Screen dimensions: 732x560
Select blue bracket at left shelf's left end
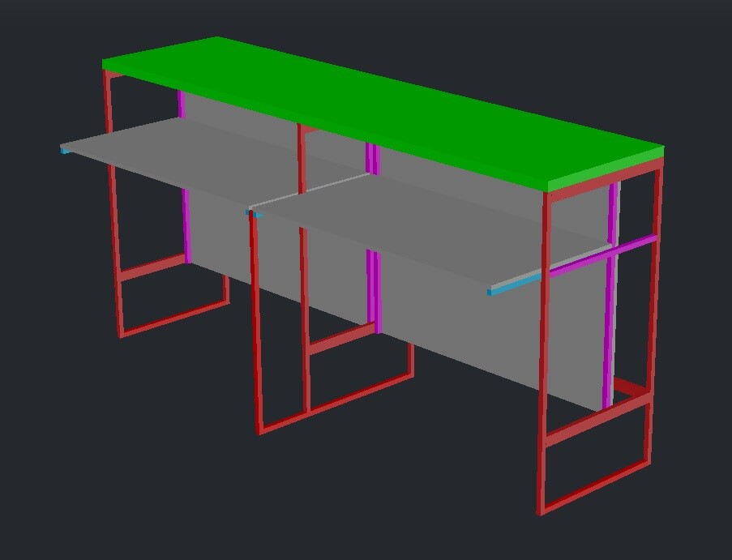(x=64, y=151)
